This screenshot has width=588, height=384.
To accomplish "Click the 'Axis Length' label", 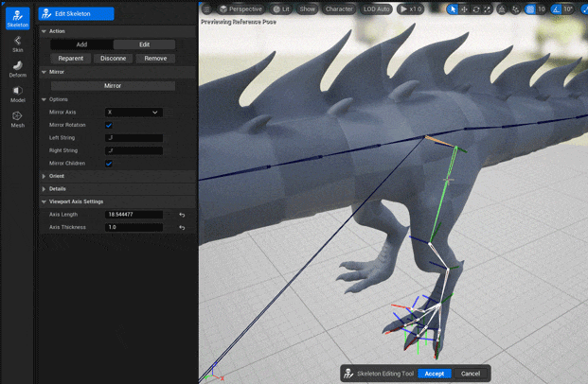I will click(x=63, y=215).
